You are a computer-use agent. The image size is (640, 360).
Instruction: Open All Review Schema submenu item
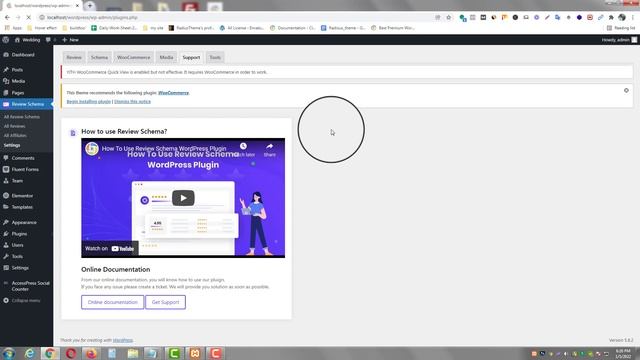(22, 117)
